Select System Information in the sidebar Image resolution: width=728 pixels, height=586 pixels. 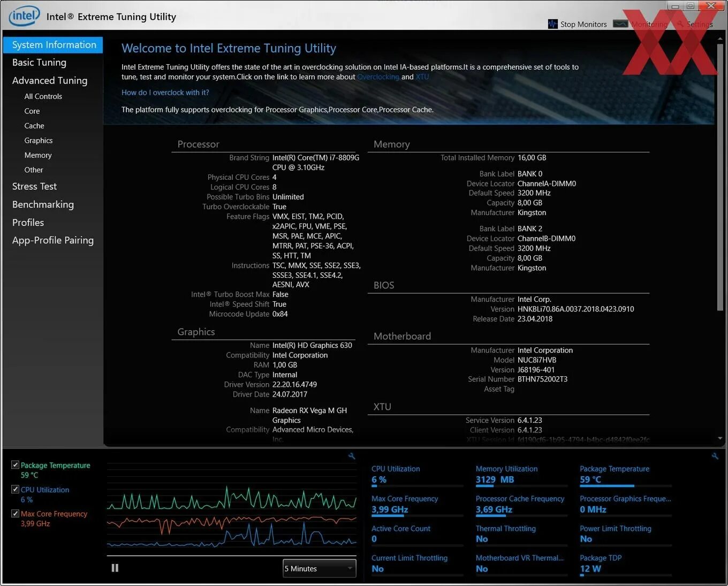coord(53,45)
